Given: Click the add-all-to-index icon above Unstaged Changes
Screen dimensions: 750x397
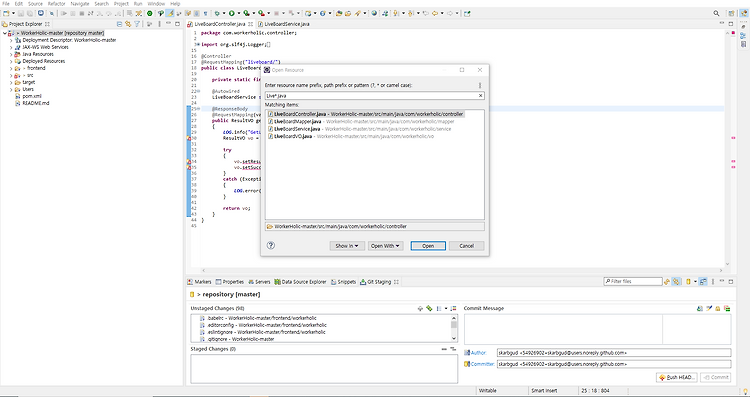Looking at the screenshot, I should click(429, 309).
